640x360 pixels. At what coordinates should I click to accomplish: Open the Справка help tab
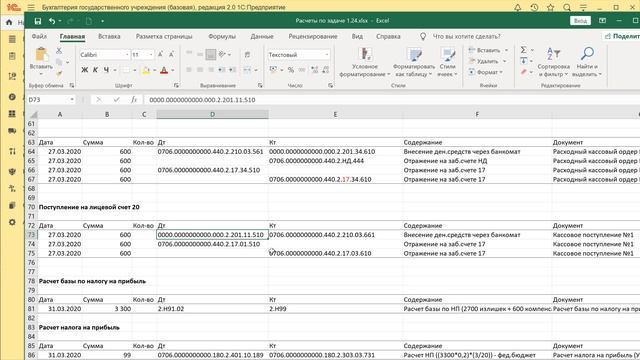click(388, 36)
